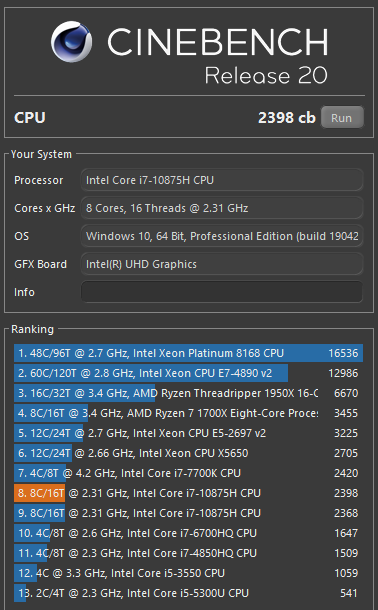Click the 2398 cb CPU score

pyautogui.click(x=287, y=117)
